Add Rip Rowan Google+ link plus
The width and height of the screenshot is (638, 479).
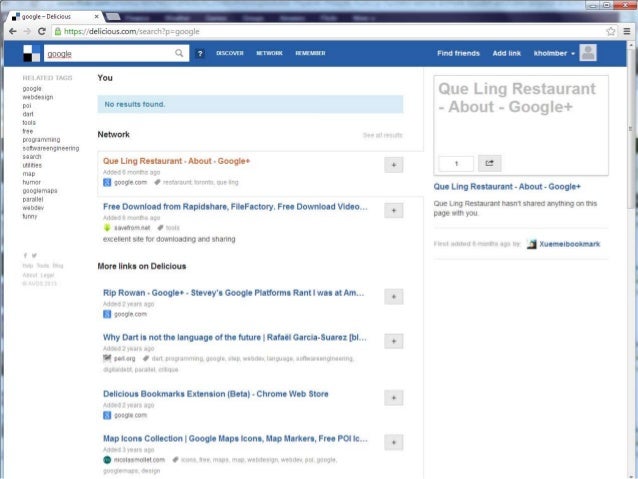[393, 297]
